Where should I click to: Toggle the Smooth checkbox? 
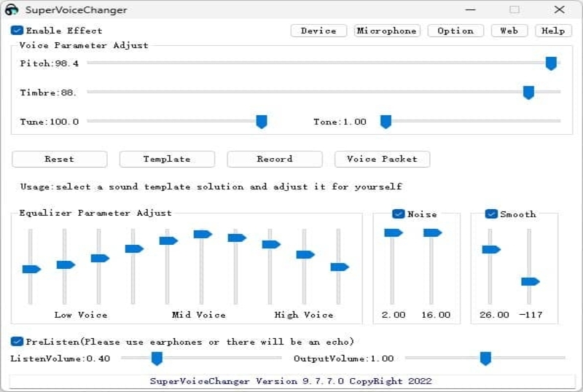click(491, 214)
